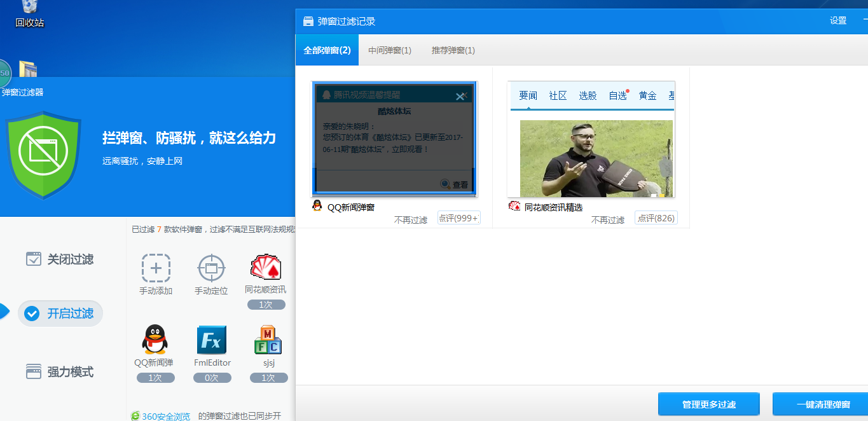
Task: Click 一键清理弹窗 button
Action: 820,404
